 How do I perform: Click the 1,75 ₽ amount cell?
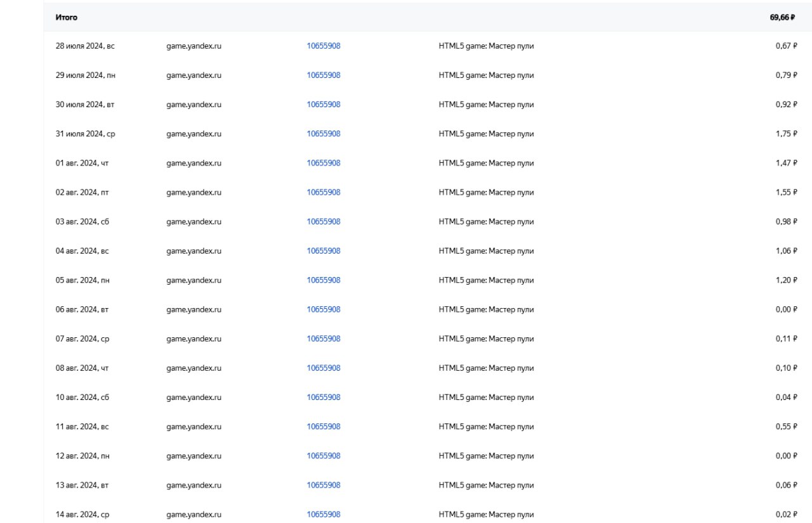point(786,134)
